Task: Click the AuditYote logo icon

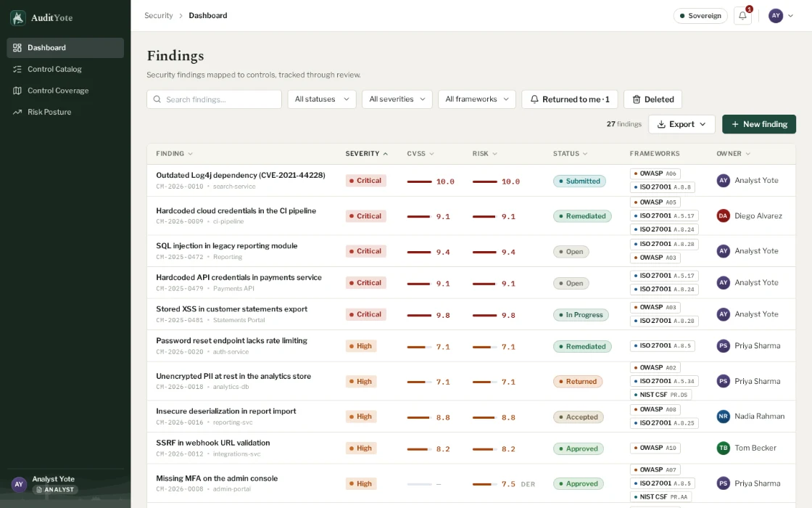Action: click(x=18, y=17)
